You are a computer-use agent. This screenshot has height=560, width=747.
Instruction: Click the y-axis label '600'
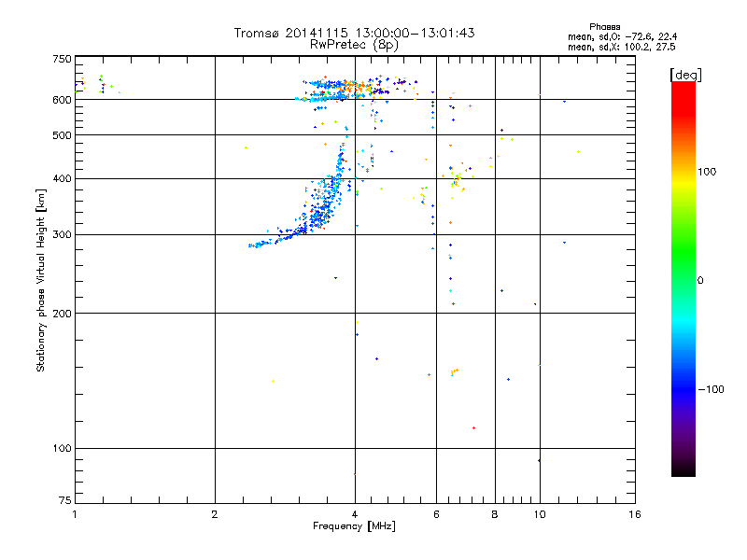point(62,100)
